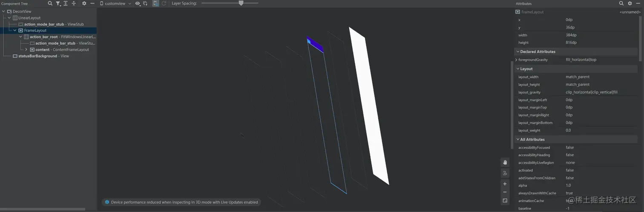Click the layout_gravity clip_horizontal value
This screenshot has height=212, width=644.
pos(592,92)
